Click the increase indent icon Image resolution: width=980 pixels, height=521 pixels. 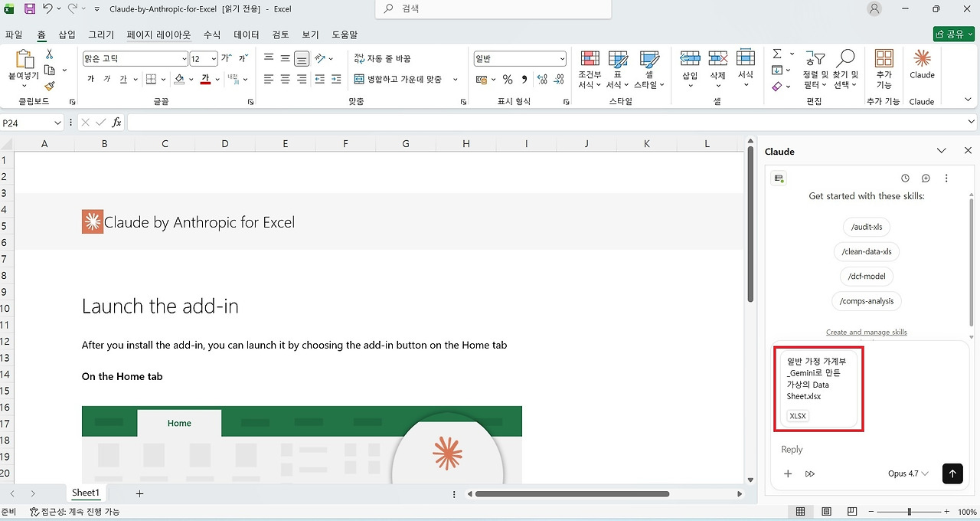[338, 79]
